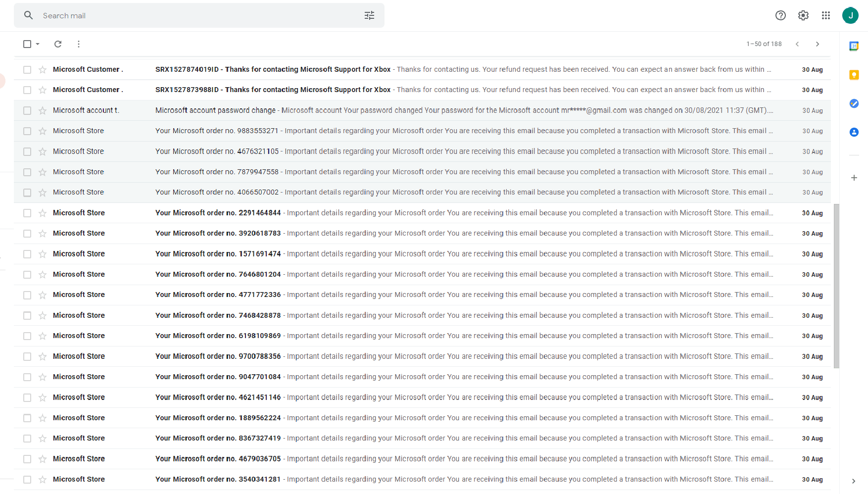Show side panel arrow at bottom right
This screenshot has width=868, height=494.
pos(854,481)
